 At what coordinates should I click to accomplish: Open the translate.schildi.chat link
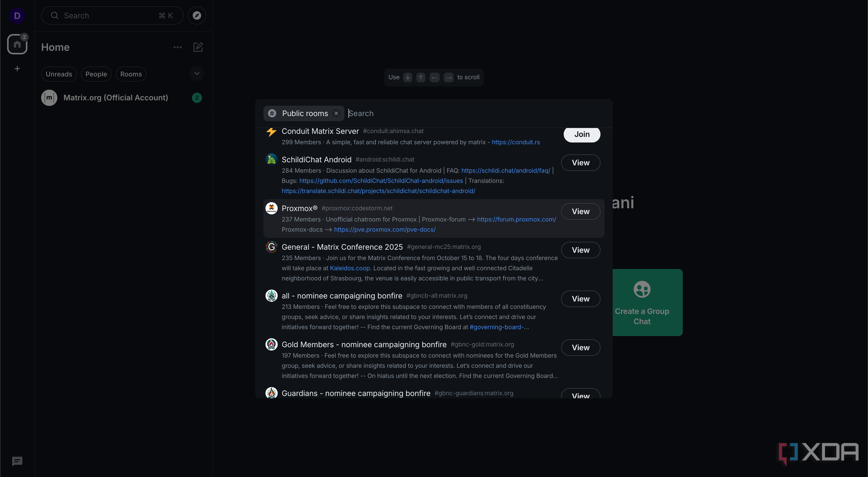coord(378,191)
